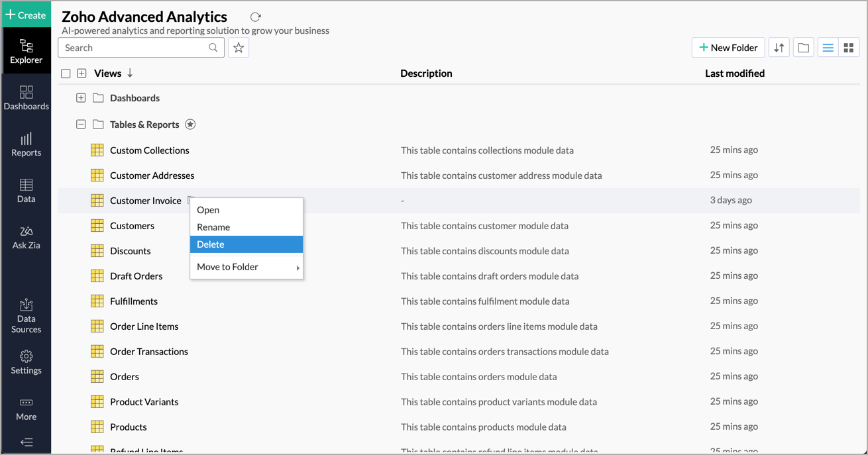The height and width of the screenshot is (455, 868).
Task: Click the sort icon in the toolbar
Action: [779, 47]
